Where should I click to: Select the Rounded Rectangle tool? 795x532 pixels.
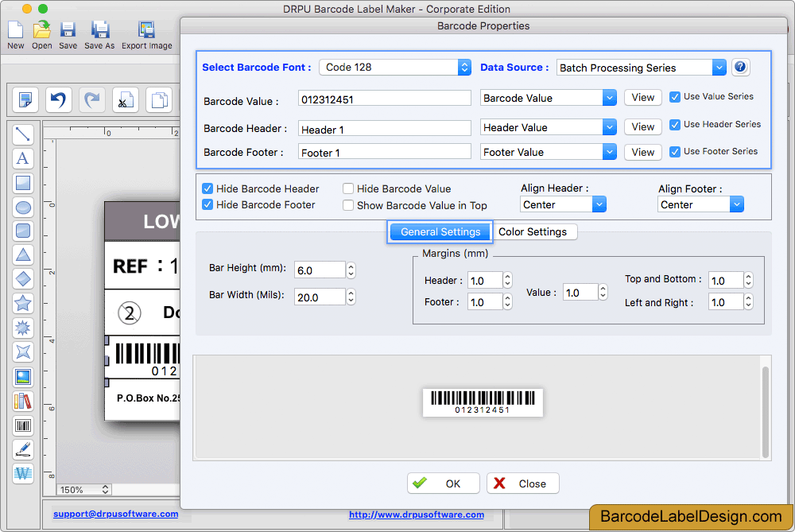coord(23,231)
